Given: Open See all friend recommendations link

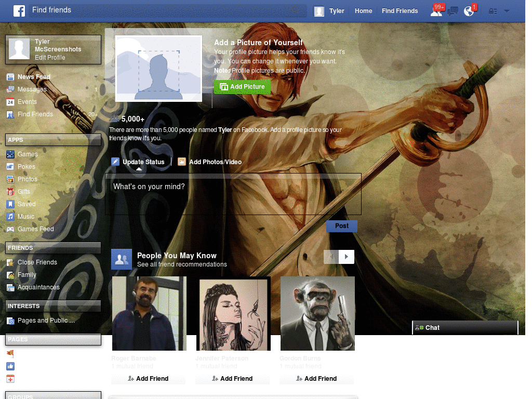Looking at the screenshot, I should pyautogui.click(x=182, y=264).
